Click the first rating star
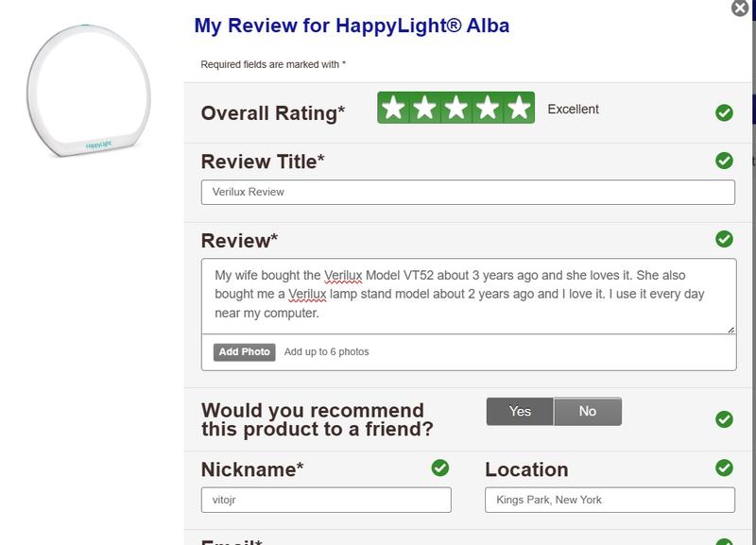Image resolution: width=756 pixels, height=545 pixels. (393, 109)
